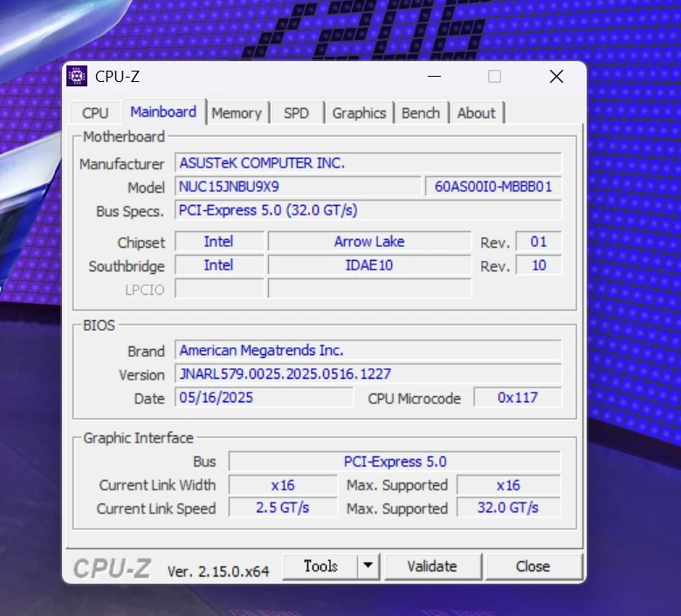The width and height of the screenshot is (681, 616).
Task: Click Current Link Width value x16
Action: 283,485
